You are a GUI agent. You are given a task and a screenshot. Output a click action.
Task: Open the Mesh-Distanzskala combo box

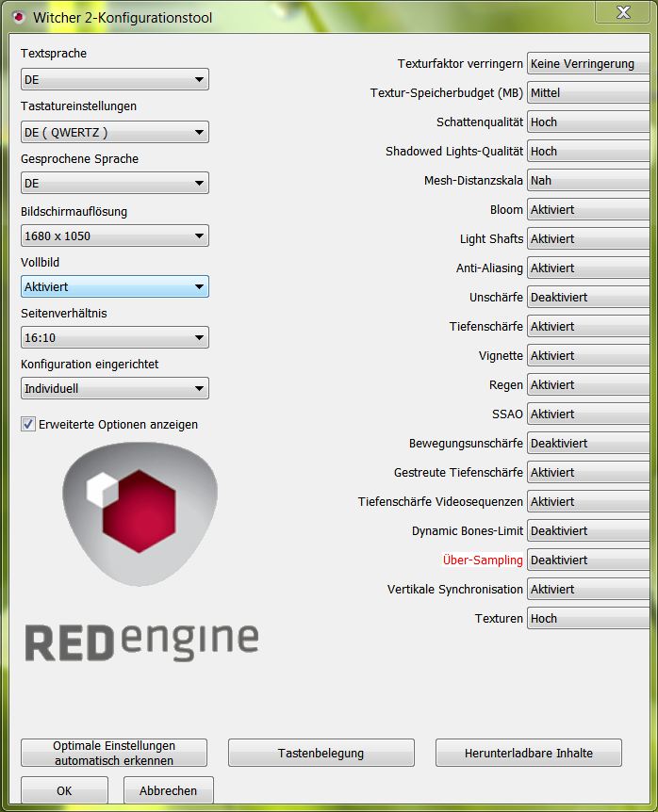pos(588,180)
